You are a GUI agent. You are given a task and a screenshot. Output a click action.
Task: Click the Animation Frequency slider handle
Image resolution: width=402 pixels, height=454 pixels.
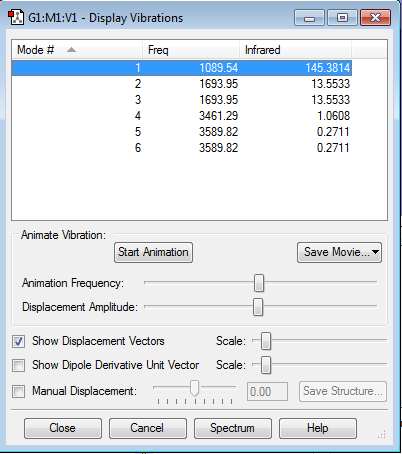pos(259,283)
